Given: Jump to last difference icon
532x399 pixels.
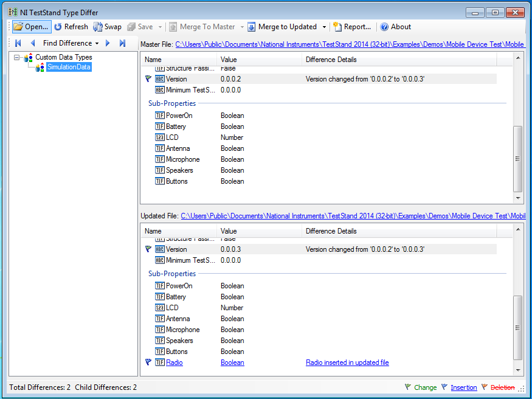Looking at the screenshot, I should click(122, 43).
